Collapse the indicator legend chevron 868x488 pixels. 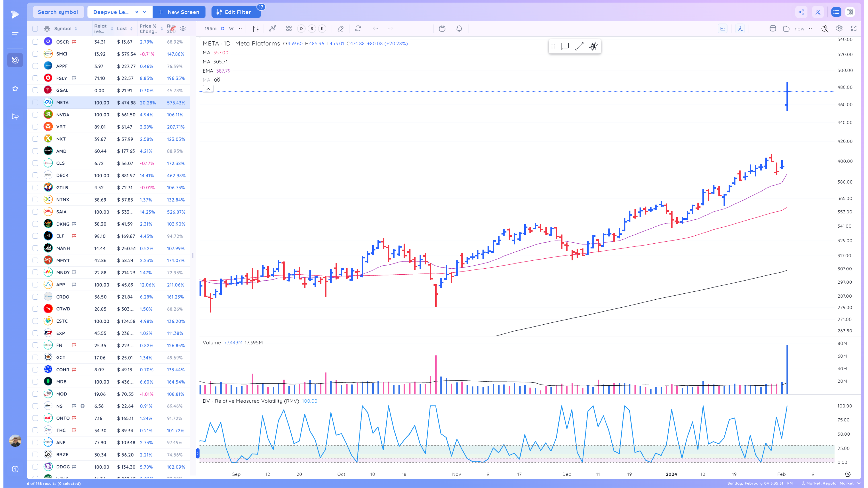208,89
